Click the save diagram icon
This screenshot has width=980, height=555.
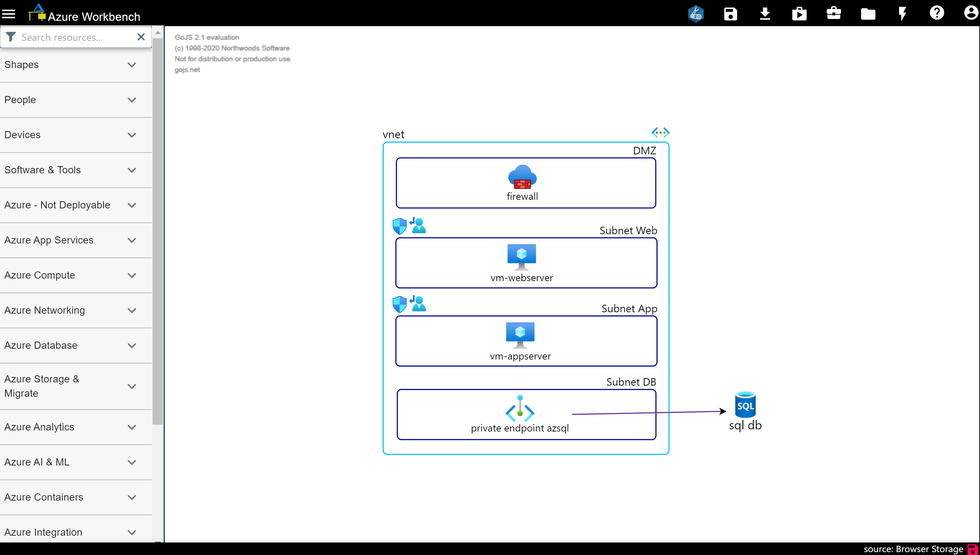pos(730,14)
